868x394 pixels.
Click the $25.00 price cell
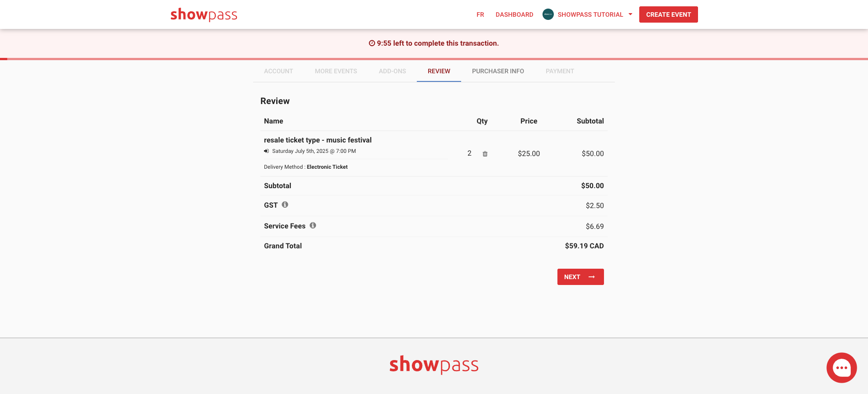pos(529,154)
